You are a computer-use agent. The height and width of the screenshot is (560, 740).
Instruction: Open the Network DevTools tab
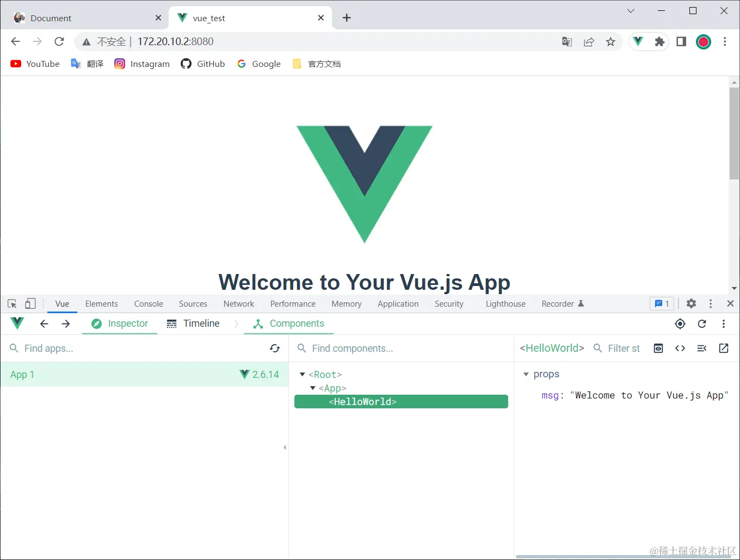pyautogui.click(x=238, y=303)
